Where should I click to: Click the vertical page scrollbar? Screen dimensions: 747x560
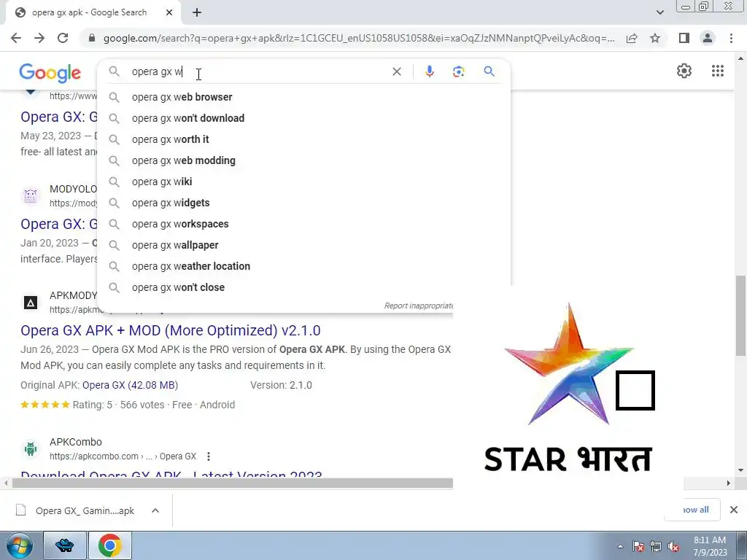tap(741, 315)
